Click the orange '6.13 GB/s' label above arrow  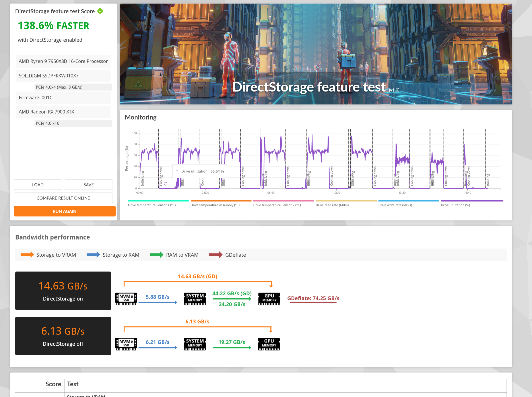tap(197, 321)
